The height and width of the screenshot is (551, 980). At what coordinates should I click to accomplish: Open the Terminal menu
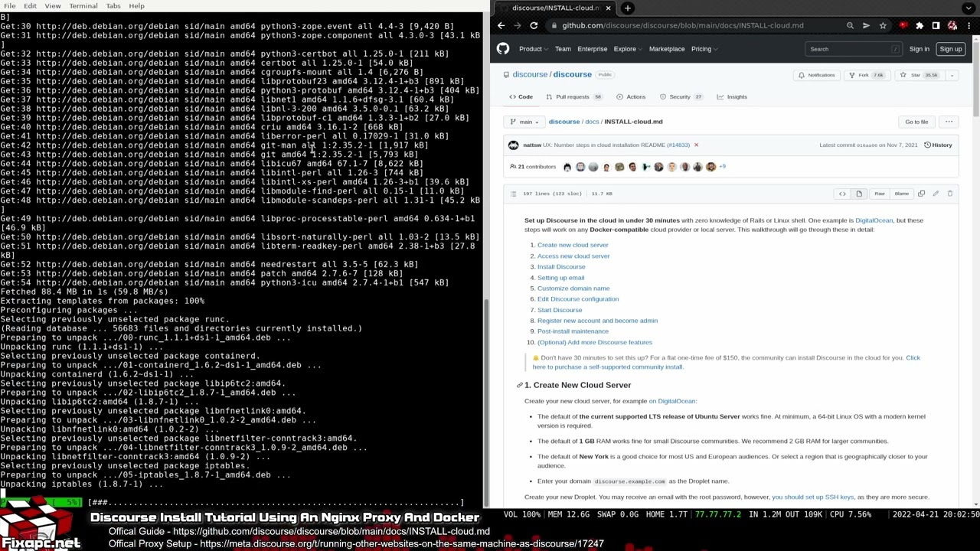click(83, 5)
